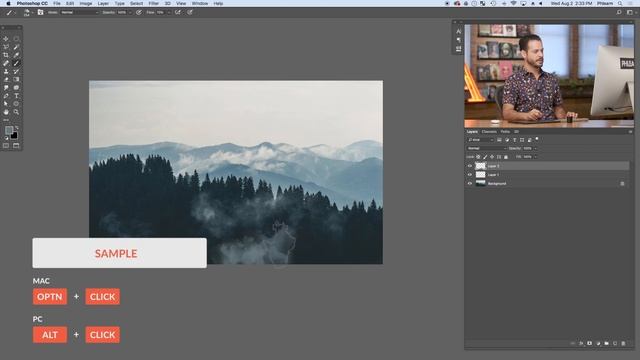The height and width of the screenshot is (360, 640).
Task: Swap foreground and background colors
Action: coord(17,128)
